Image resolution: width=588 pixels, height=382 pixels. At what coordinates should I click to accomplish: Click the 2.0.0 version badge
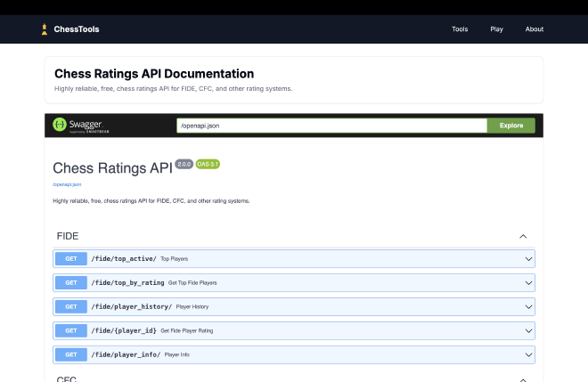point(184,164)
